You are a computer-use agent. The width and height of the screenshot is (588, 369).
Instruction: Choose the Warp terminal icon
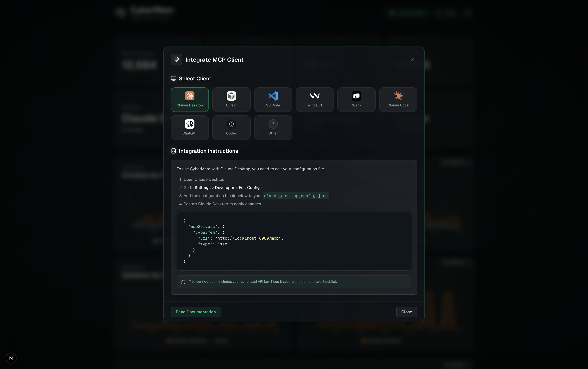click(356, 96)
